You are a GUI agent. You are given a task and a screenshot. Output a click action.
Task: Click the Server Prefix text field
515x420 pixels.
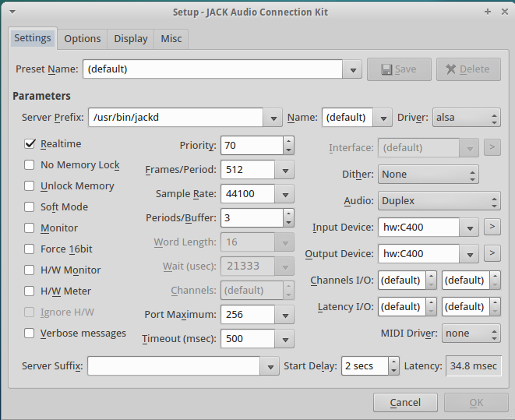click(175, 118)
